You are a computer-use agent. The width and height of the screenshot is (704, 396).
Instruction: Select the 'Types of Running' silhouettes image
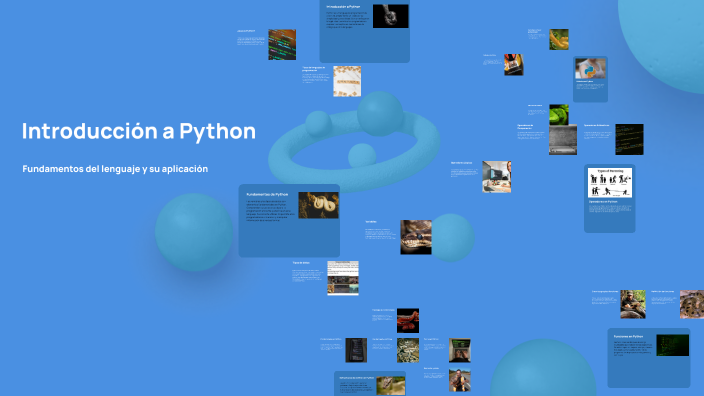(x=610, y=183)
